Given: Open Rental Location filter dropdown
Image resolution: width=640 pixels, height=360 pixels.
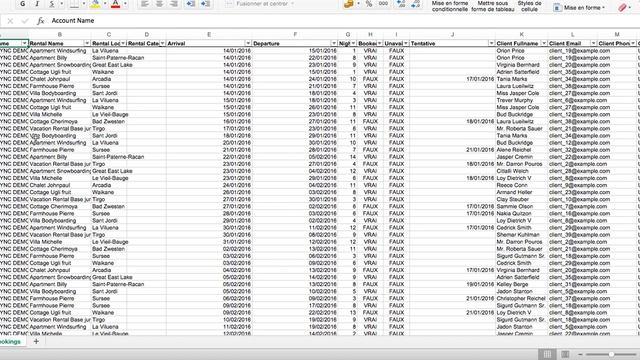Looking at the screenshot, I should [123, 43].
